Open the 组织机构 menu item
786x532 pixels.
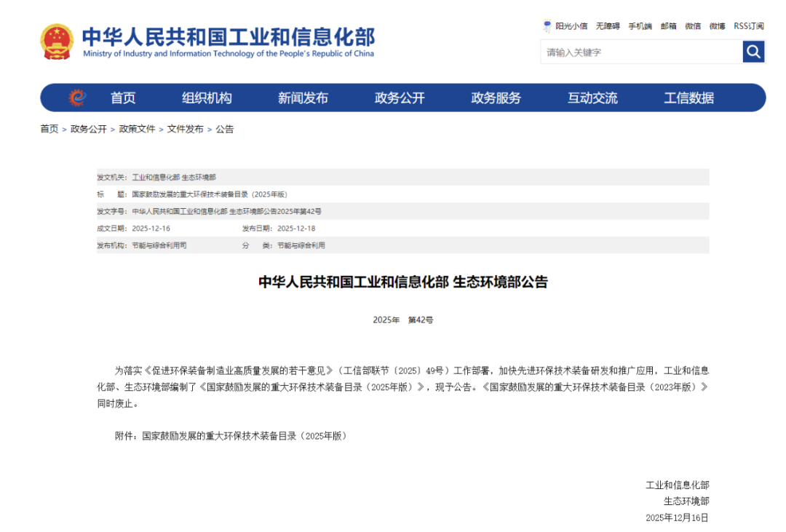pos(207,98)
